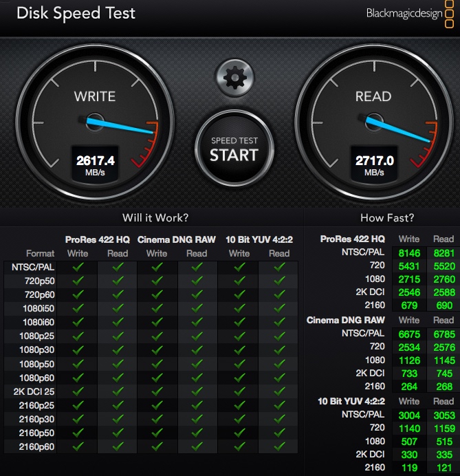
Task: Click the READ gauge label
Action: [x=373, y=96]
